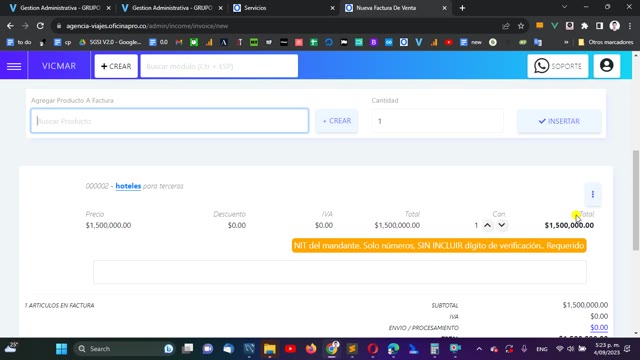Viewport: 640px width, 360px height.
Task: Open Calculator from the taskbar
Action: click(x=434, y=349)
